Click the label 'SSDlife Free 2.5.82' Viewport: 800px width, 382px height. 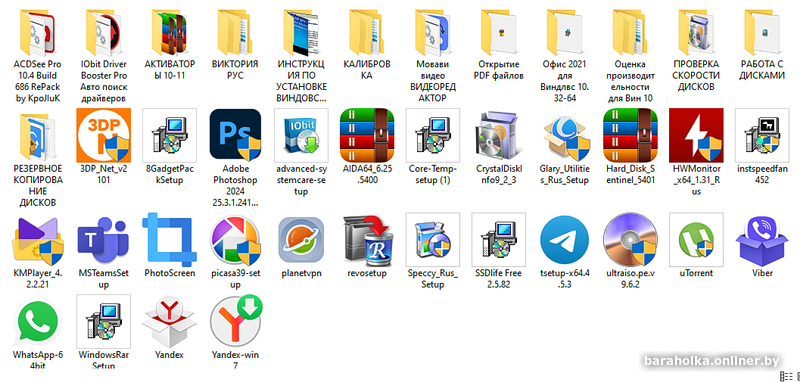pyautogui.click(x=498, y=278)
